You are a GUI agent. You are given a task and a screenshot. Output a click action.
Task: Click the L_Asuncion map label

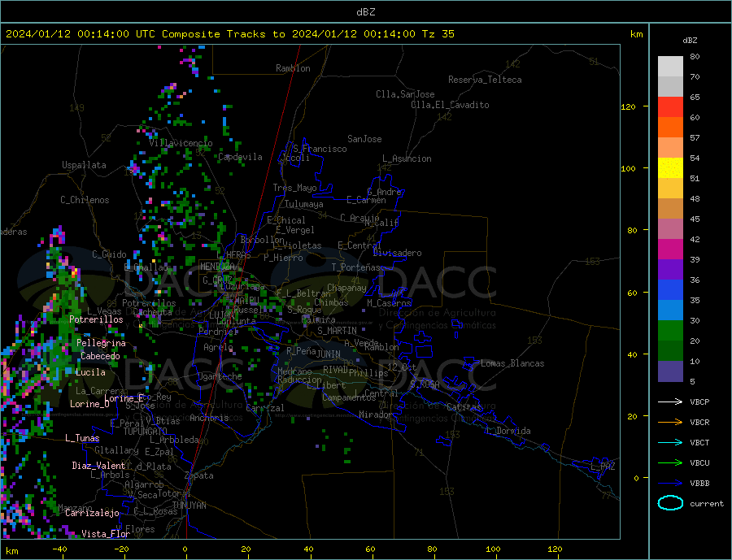coord(407,158)
